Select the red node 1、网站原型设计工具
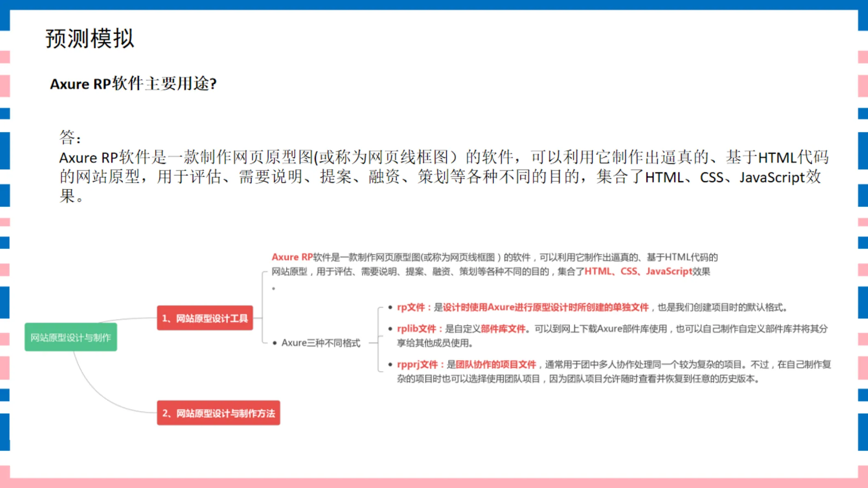This screenshot has height=488, width=868. [x=205, y=318]
